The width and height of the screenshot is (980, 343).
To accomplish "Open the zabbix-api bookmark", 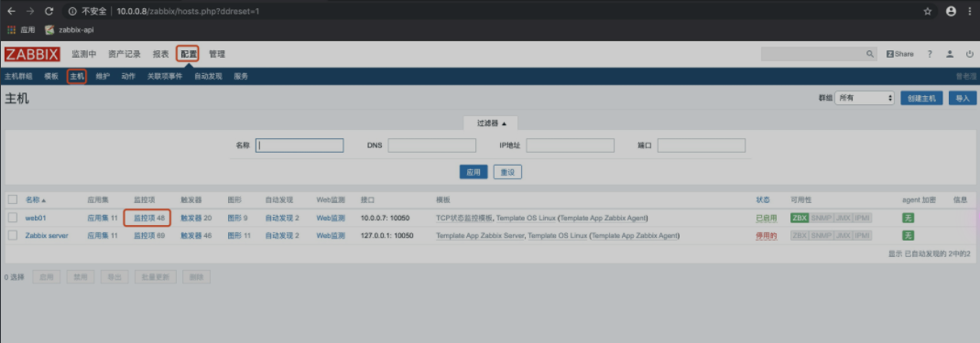I will tap(70, 30).
